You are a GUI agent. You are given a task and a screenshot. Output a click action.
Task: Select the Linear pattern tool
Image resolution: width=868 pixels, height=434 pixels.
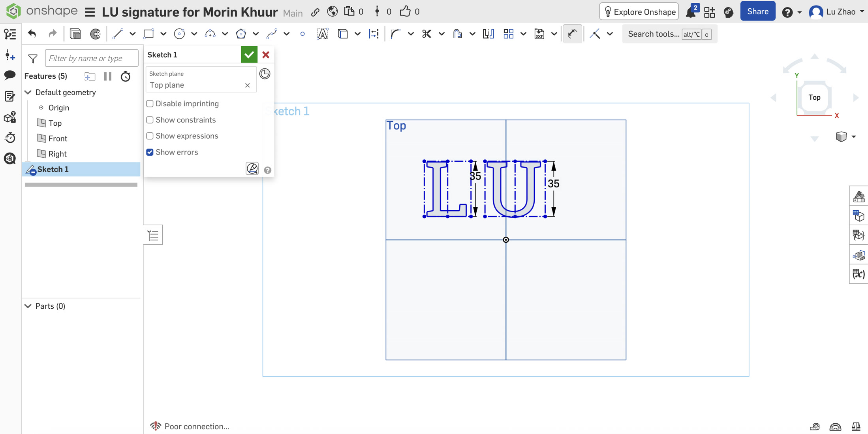click(509, 34)
